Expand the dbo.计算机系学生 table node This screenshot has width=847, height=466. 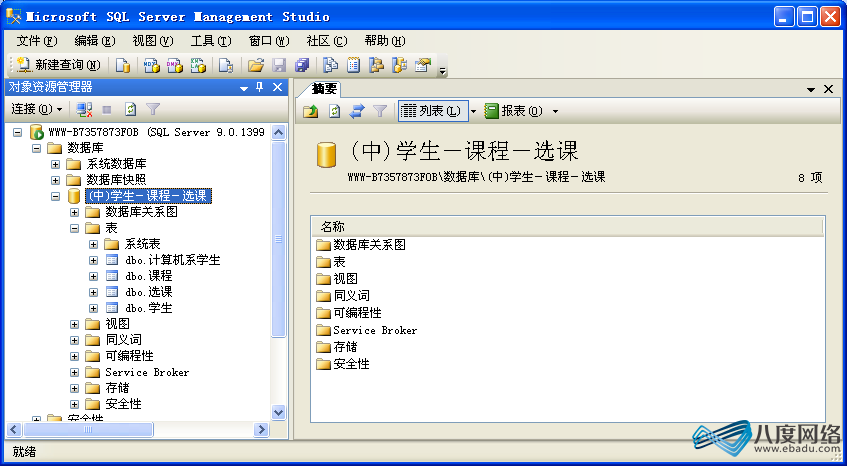click(x=93, y=260)
